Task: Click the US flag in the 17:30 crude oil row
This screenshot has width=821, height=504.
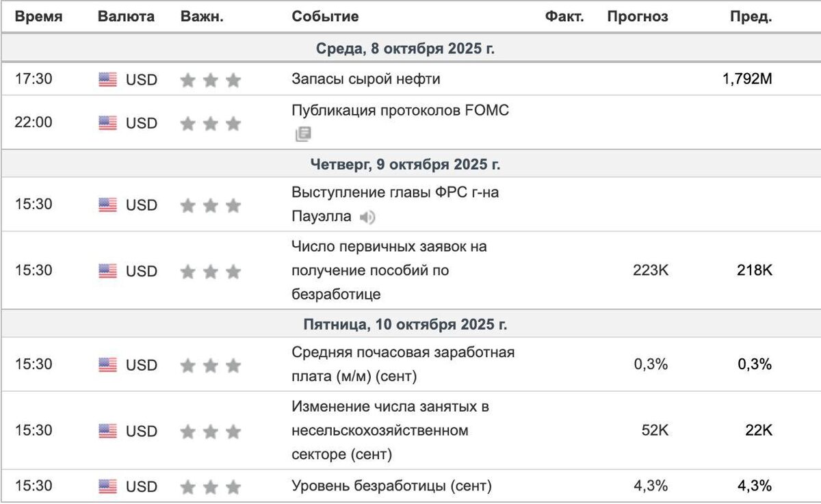Action: point(107,80)
